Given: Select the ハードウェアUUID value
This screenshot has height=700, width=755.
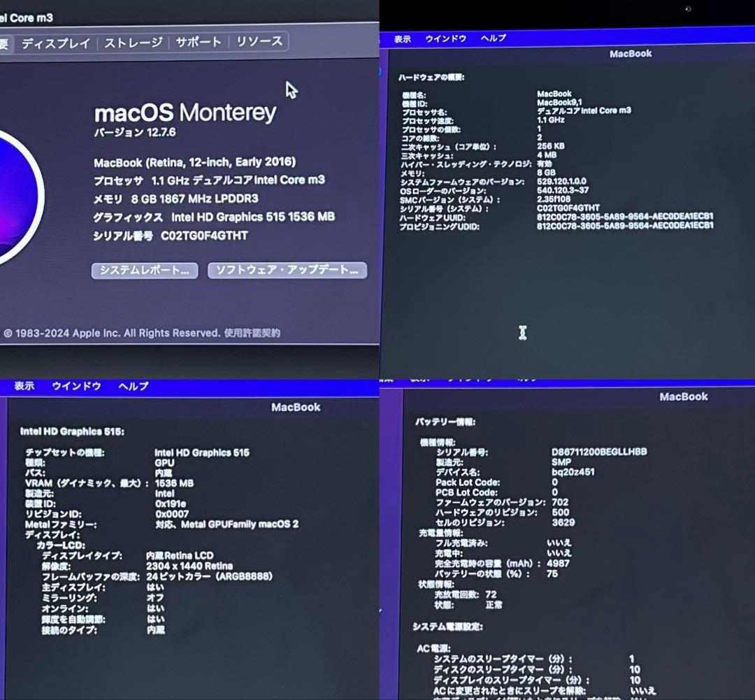Looking at the screenshot, I should pyautogui.click(x=625, y=217).
